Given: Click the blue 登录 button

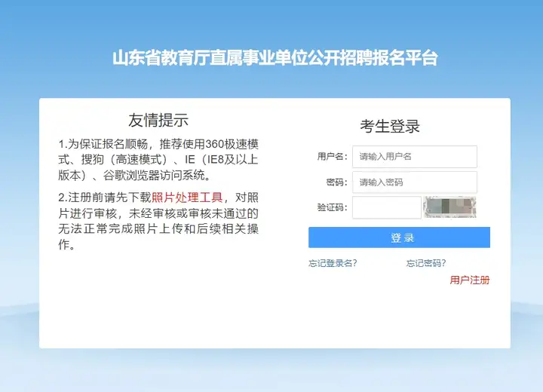Looking at the screenshot, I should coord(399,237).
